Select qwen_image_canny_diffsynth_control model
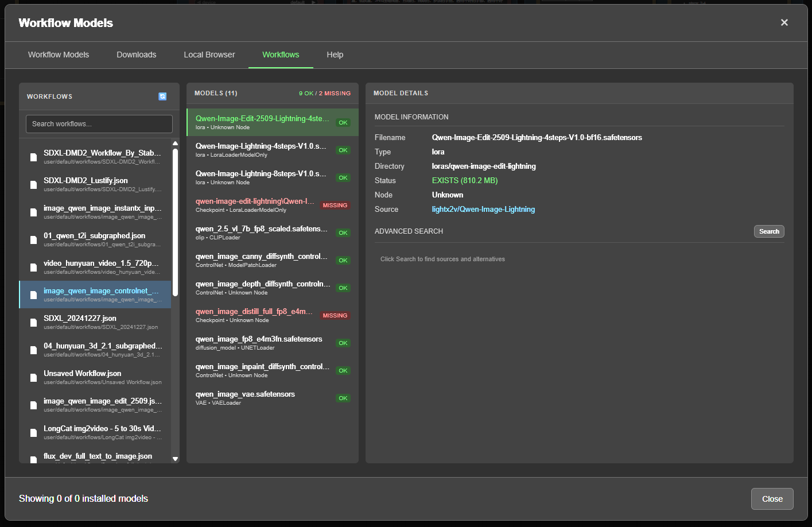 click(x=273, y=260)
